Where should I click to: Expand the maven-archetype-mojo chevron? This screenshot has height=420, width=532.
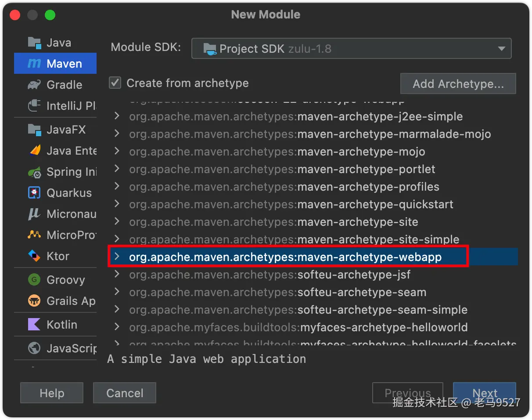[117, 152]
